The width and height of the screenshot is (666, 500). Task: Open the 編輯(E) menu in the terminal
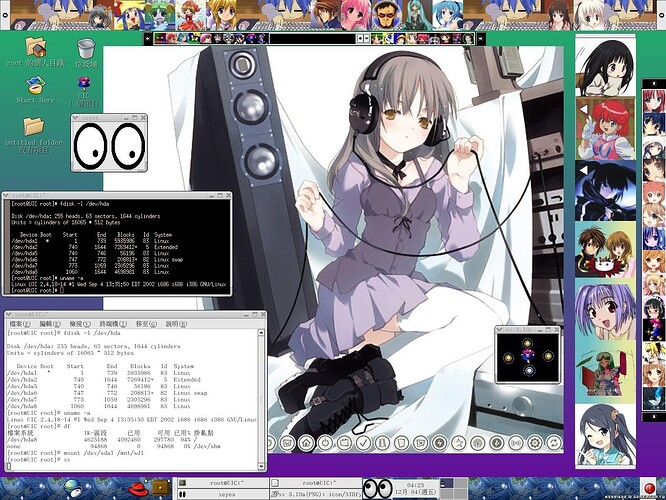(x=50, y=324)
